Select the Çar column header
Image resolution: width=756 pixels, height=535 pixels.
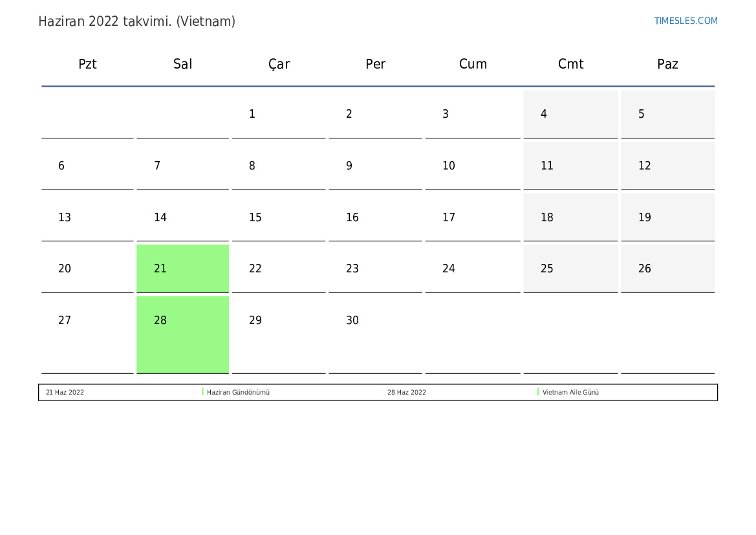coord(279,65)
